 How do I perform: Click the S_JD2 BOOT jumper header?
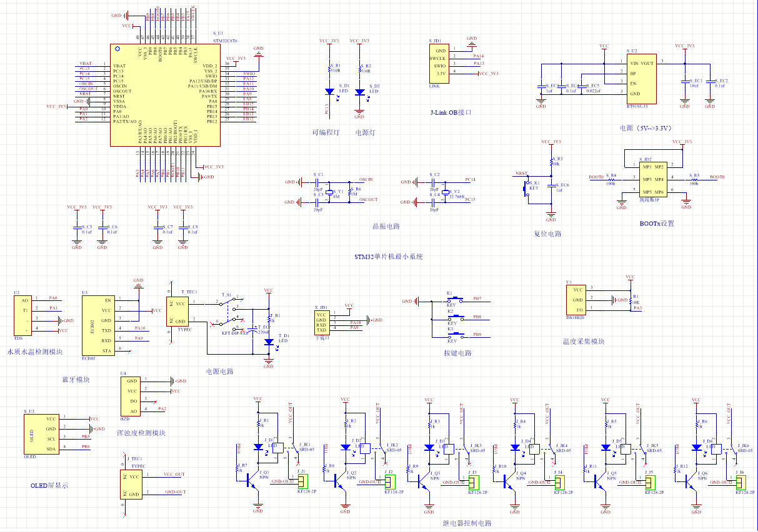point(651,179)
